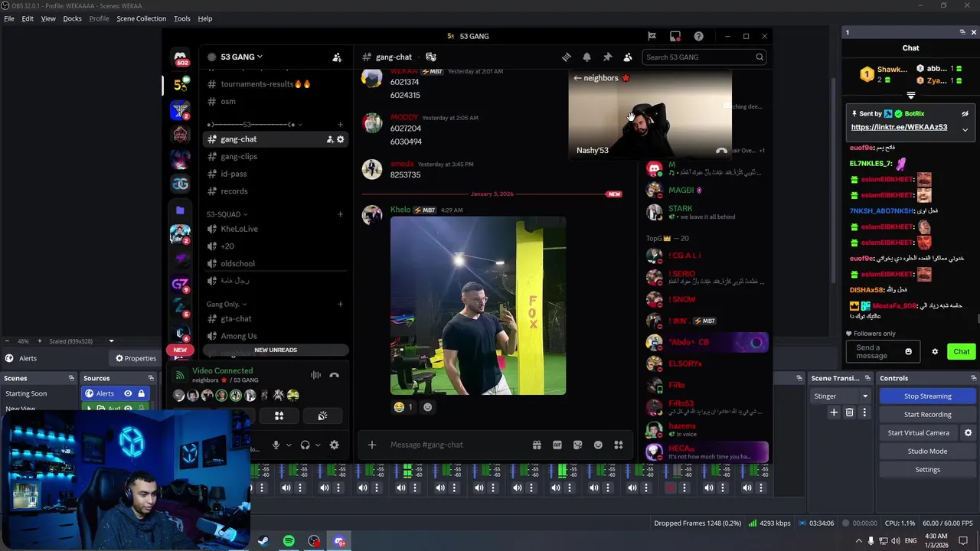The width and height of the screenshot is (980, 551).
Task: Click laughing emoji reaction on Khelo's message
Action: pyautogui.click(x=403, y=407)
